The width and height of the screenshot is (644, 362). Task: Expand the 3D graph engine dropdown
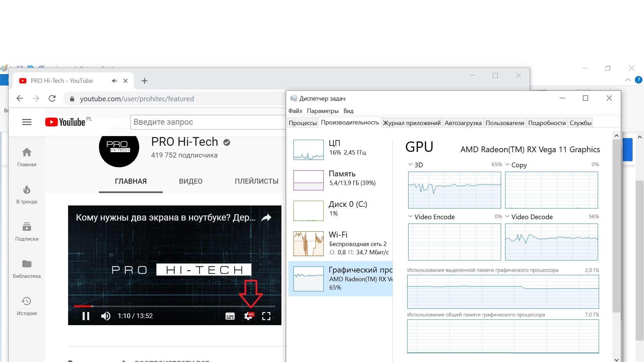pos(410,165)
